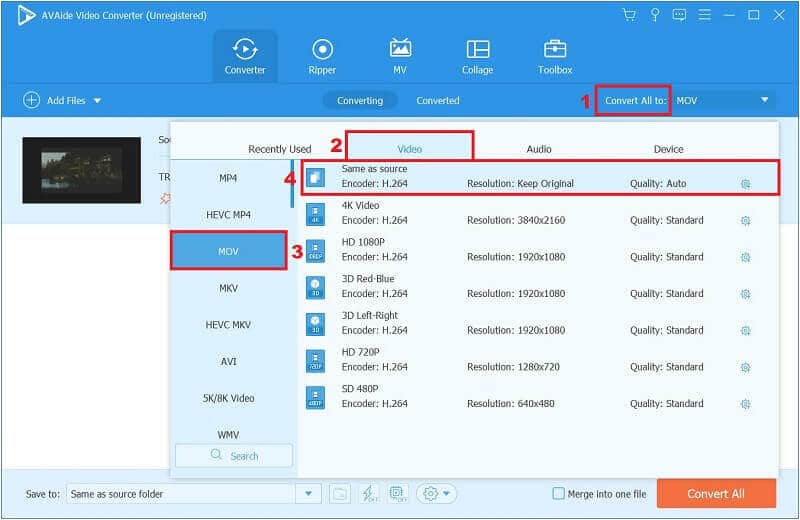Open the Toolbox module

(555, 56)
